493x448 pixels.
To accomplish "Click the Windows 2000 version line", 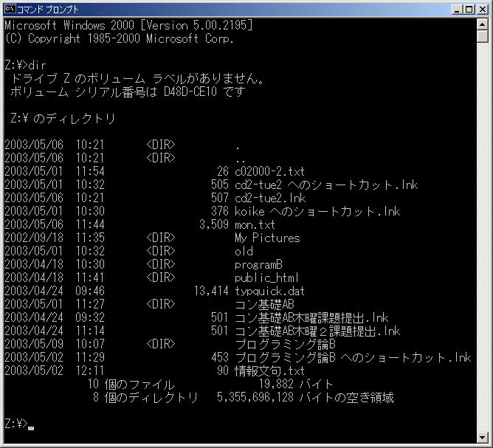I will [x=128, y=25].
